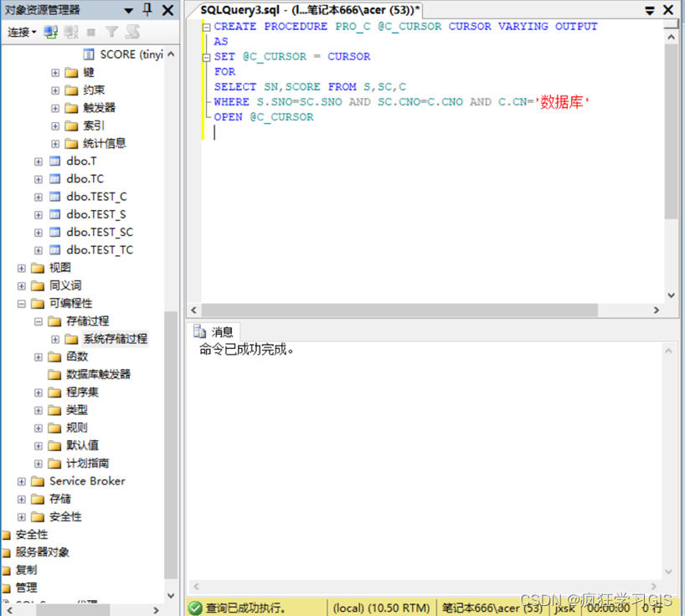Select the dbo.TEST_SC table

tap(100, 232)
